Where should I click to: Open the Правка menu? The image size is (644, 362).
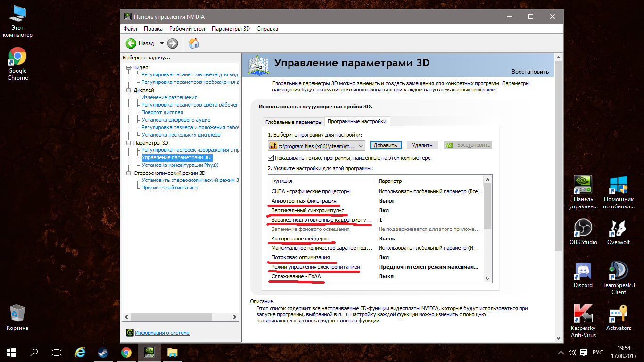(x=153, y=29)
